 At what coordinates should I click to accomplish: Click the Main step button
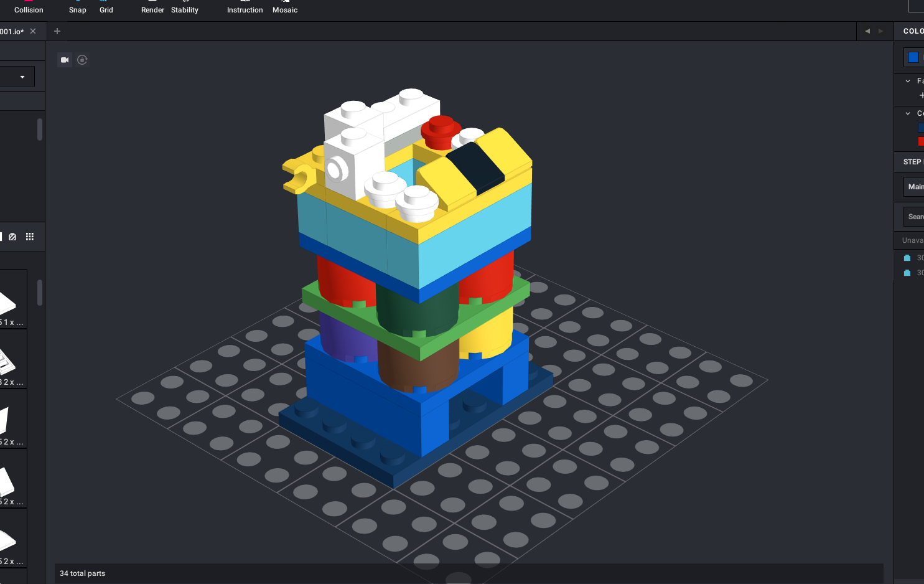915,186
